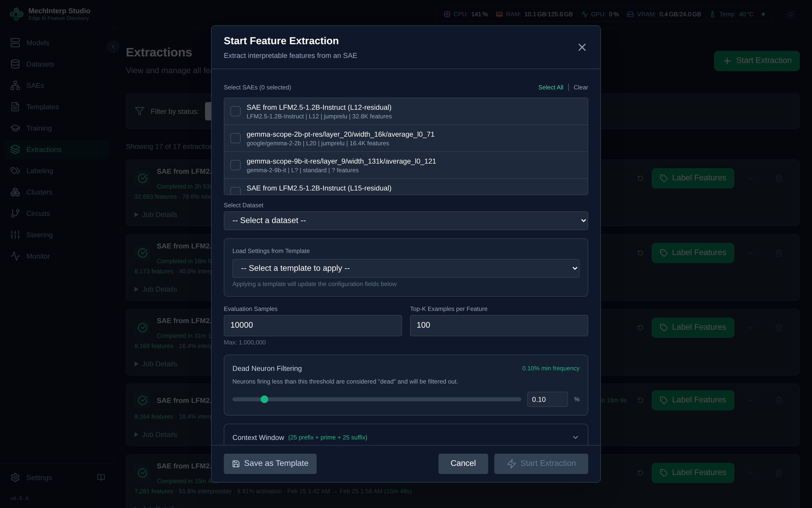Expand Job Details under the 8,164 features extraction
This screenshot has height=508, width=812.
[156, 434]
